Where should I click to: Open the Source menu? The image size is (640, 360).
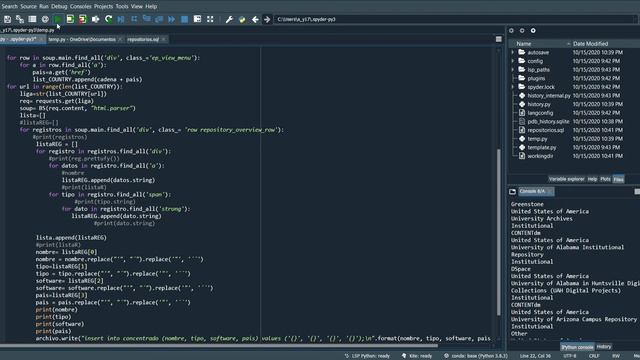point(29,6)
